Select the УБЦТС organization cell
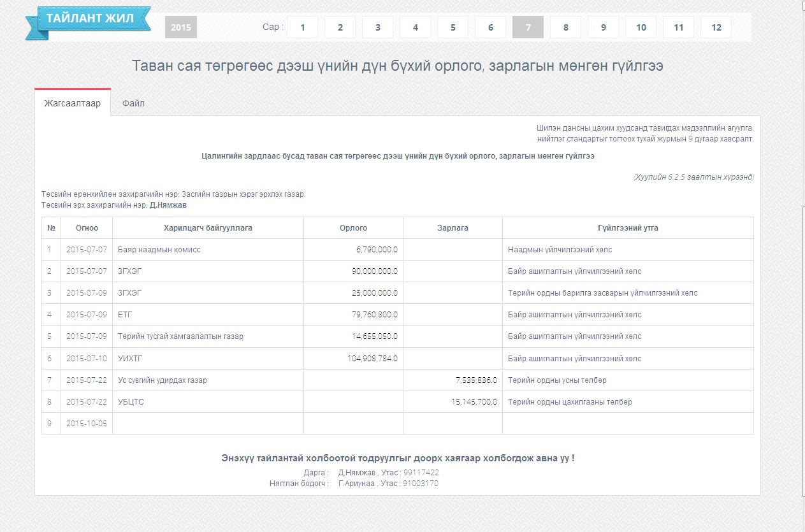Viewport: 805px width, 532px height. point(208,402)
